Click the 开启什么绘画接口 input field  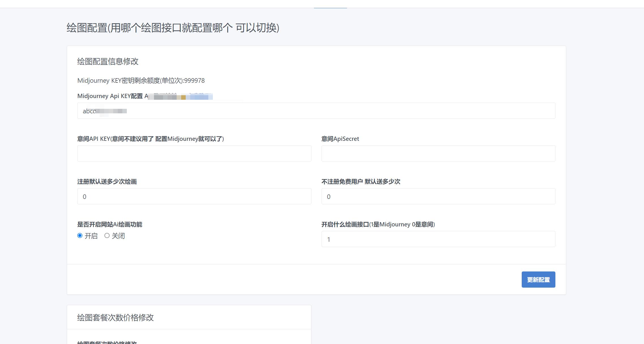[x=438, y=239]
